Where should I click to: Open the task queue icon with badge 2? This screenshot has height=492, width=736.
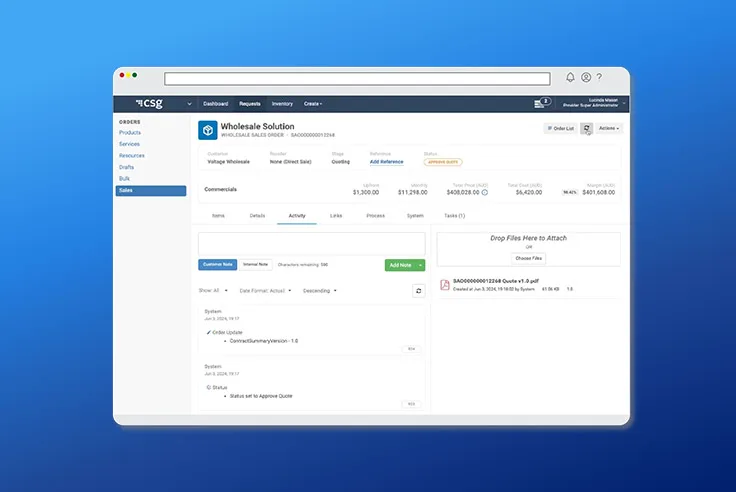(542, 103)
